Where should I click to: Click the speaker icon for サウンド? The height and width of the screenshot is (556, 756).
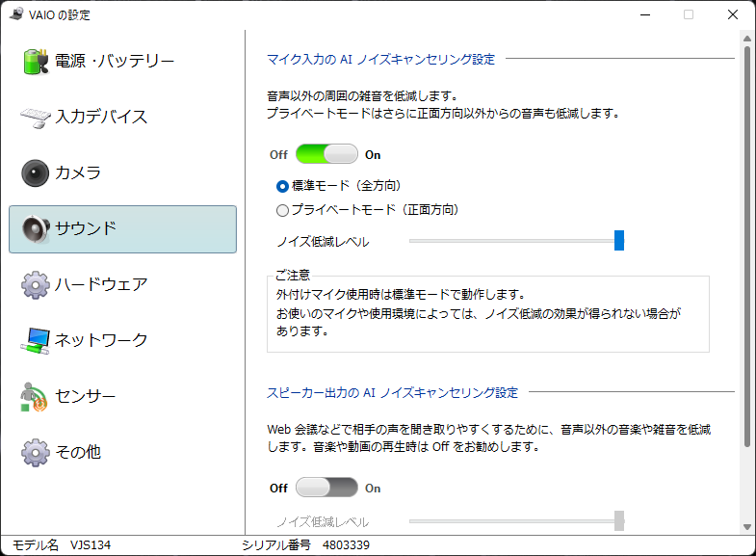(36, 228)
